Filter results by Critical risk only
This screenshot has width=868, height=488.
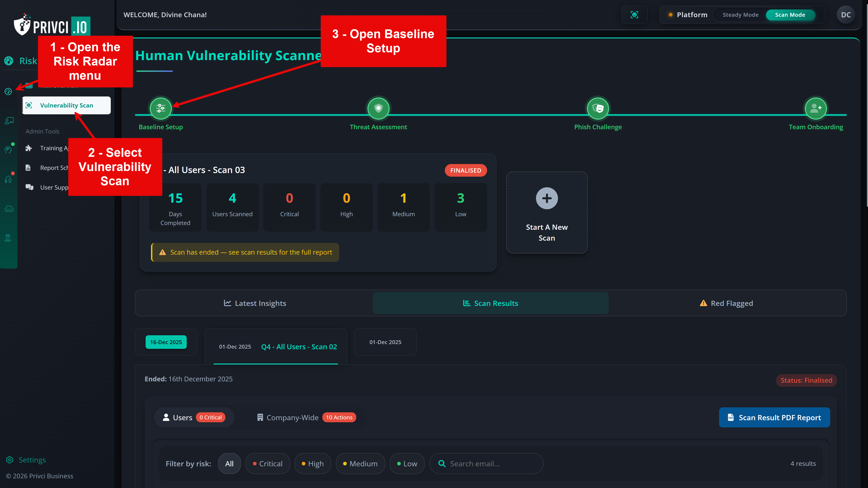pos(268,463)
